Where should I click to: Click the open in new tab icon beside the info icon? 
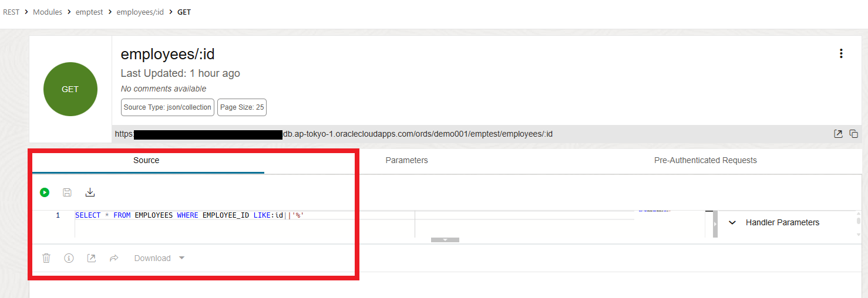coord(91,258)
